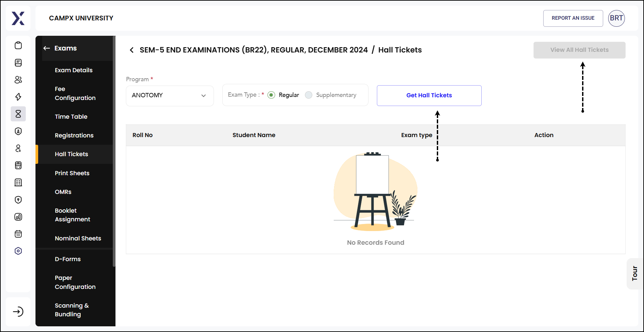This screenshot has height=332, width=644.
Task: Click the Student Name column header
Action: click(x=254, y=135)
